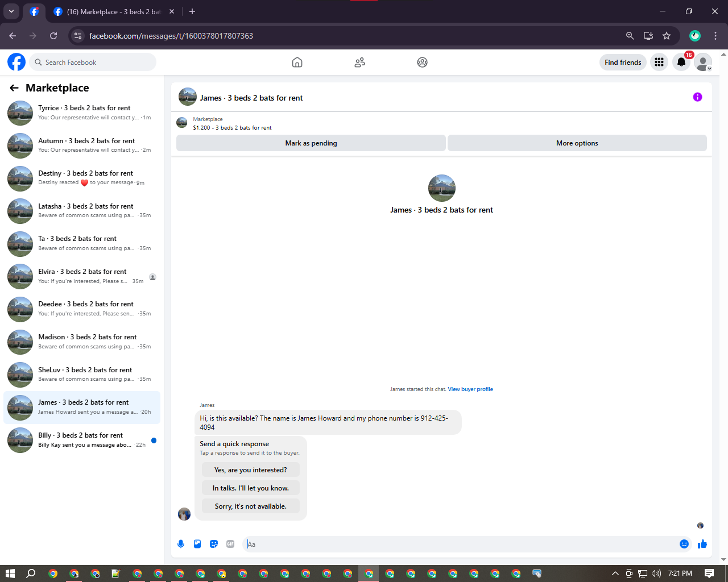The height and width of the screenshot is (582, 728).
Task: Bookmark page with the star icon
Action: point(667,36)
